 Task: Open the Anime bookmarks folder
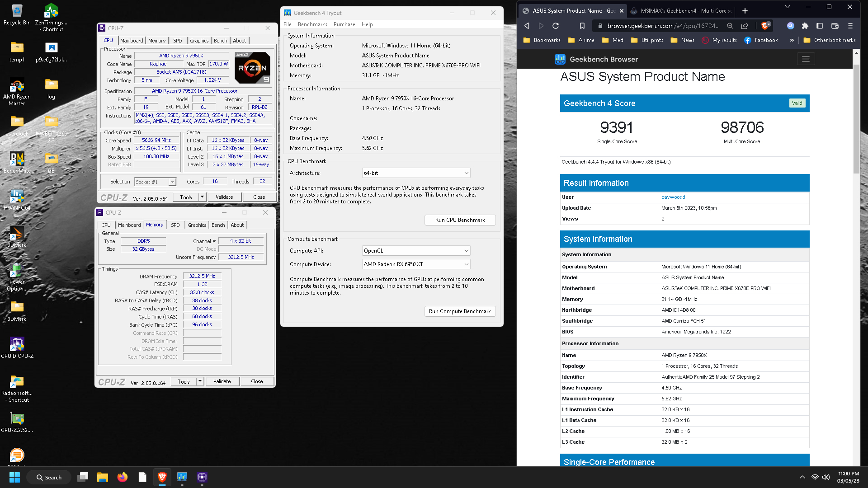click(x=581, y=40)
